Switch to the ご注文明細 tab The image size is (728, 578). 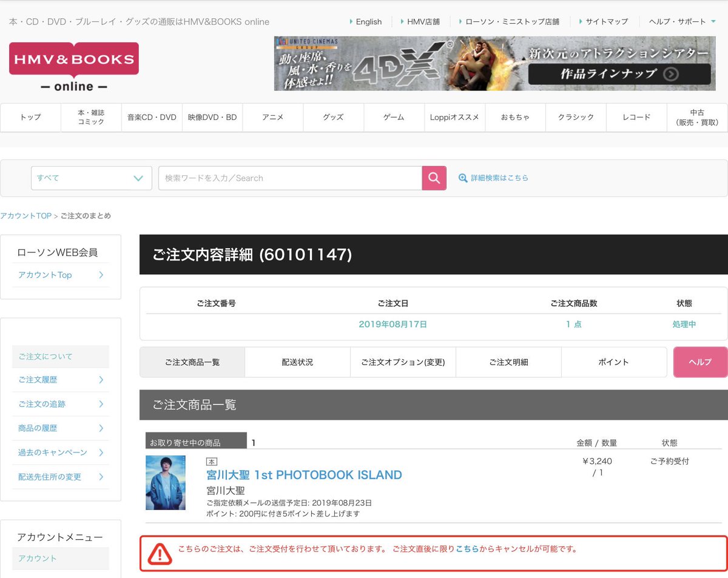pyautogui.click(x=508, y=362)
